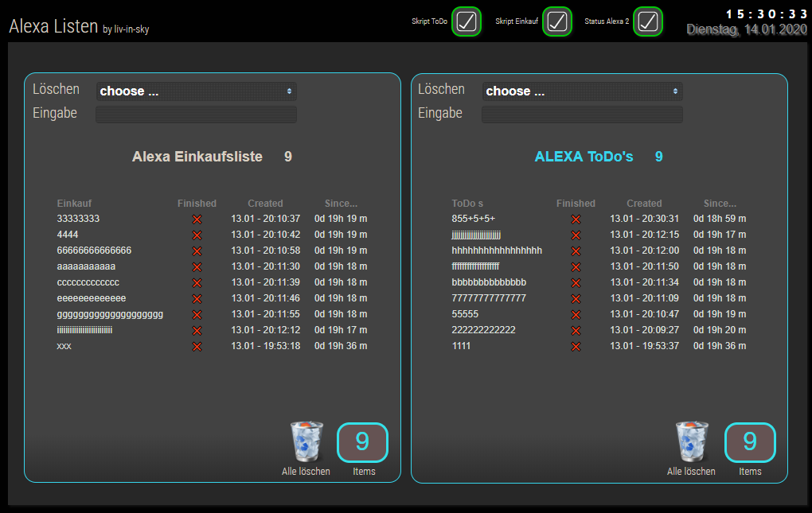The width and height of the screenshot is (812, 513).
Task: Select the Einkauf entry xxx
Action: (64, 345)
